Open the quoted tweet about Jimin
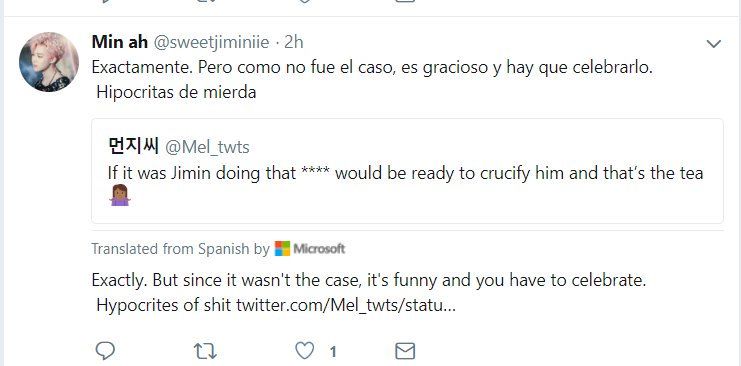This screenshot has width=741, height=366. [x=407, y=171]
